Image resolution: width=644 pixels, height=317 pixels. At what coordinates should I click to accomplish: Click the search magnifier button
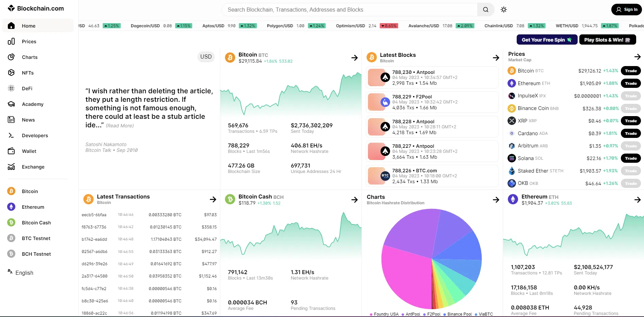[x=486, y=10]
